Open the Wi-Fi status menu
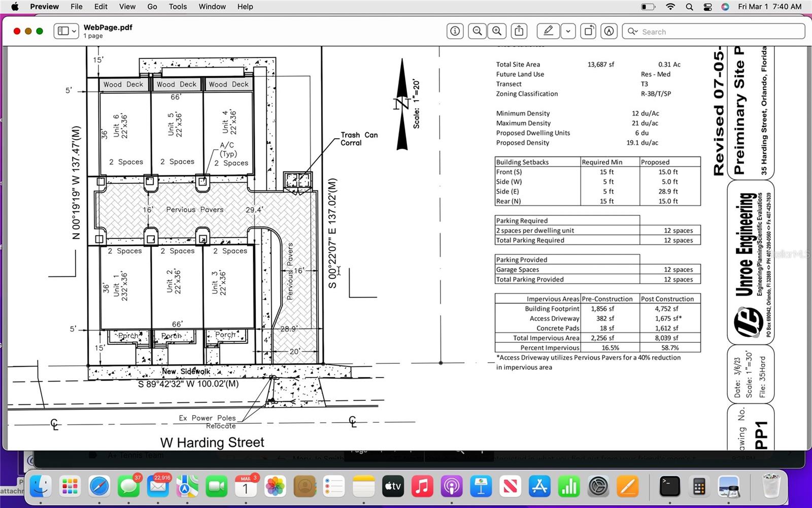 670,7
